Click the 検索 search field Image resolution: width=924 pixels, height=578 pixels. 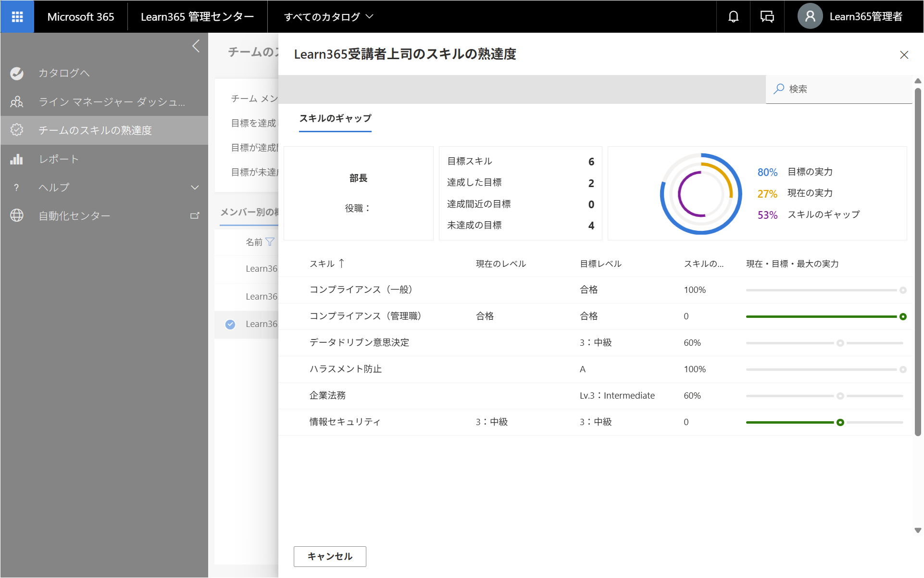(839, 89)
